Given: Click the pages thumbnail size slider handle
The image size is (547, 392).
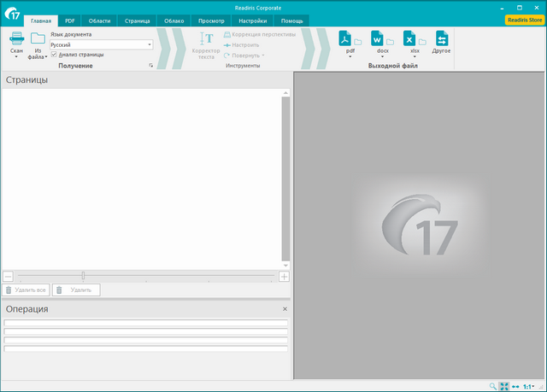Looking at the screenshot, I should click(83, 276).
